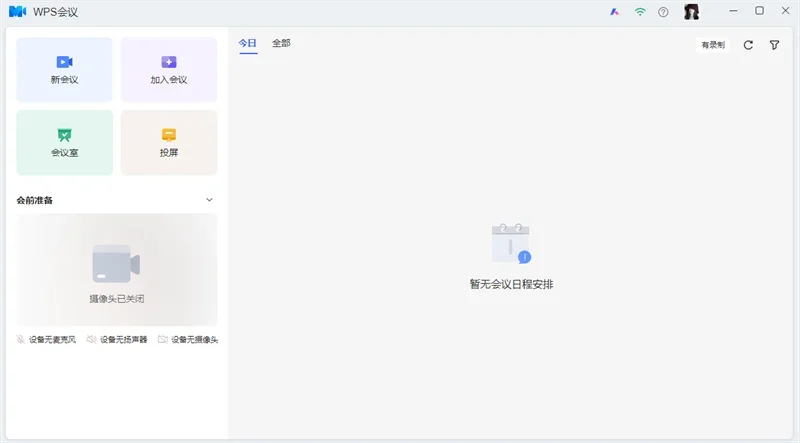The height and width of the screenshot is (443, 800).
Task: Click the no-speaker status (设备无扬声器)
Action: click(117, 339)
